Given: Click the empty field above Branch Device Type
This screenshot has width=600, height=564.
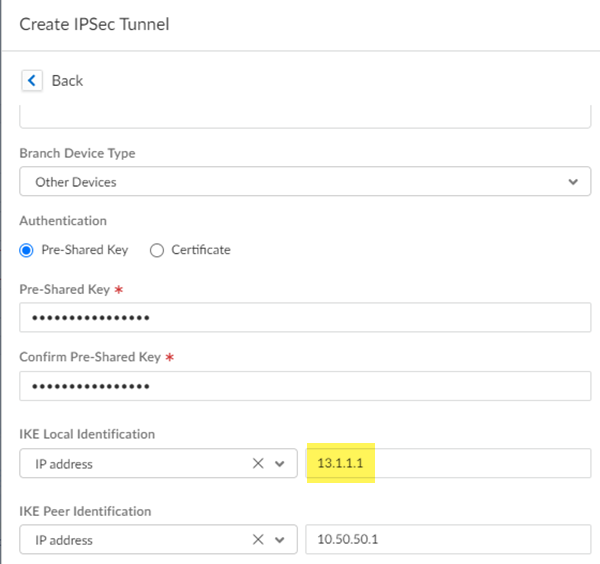Looking at the screenshot, I should (x=305, y=118).
